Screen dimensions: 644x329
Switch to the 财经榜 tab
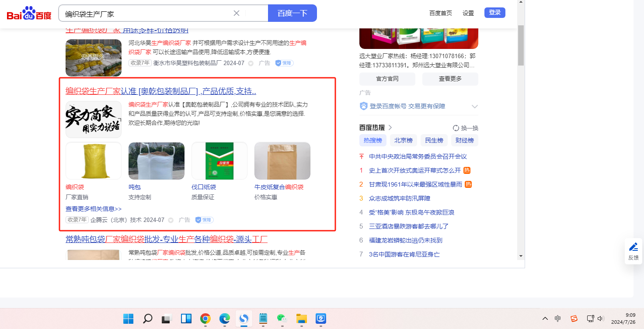click(465, 140)
